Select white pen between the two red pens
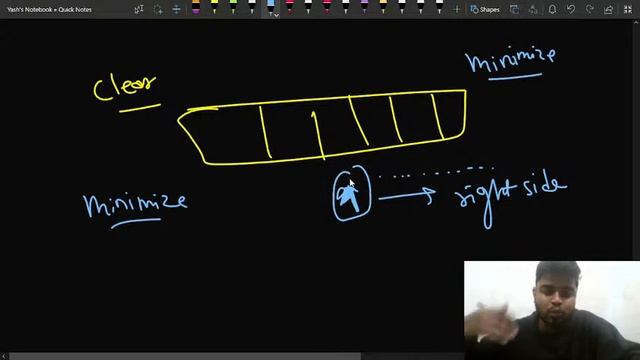 point(308,7)
